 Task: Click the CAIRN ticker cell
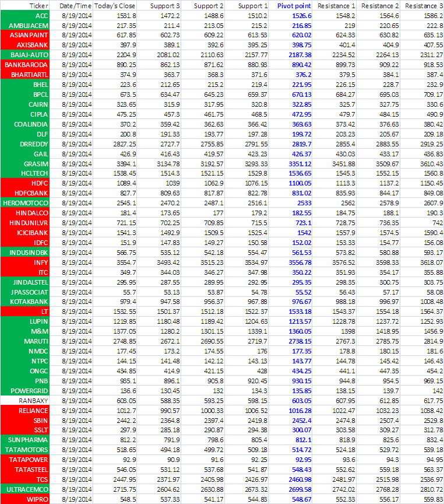pos(25,105)
